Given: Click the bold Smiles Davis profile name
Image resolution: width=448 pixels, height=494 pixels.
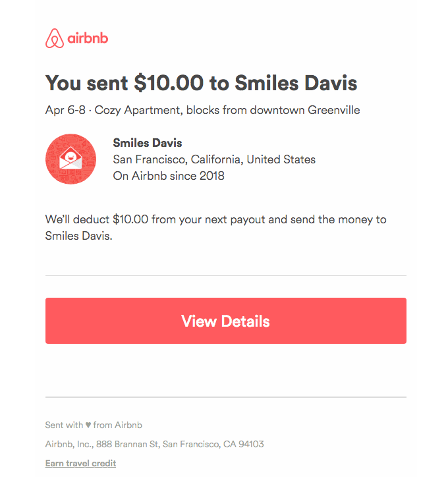Looking at the screenshot, I should coord(147,143).
